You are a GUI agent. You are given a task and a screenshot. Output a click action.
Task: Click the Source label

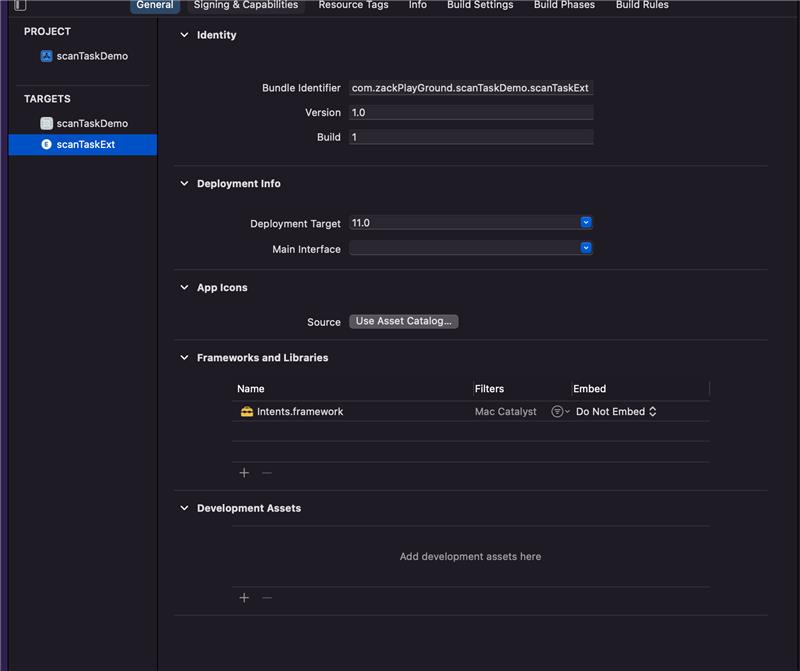324,322
